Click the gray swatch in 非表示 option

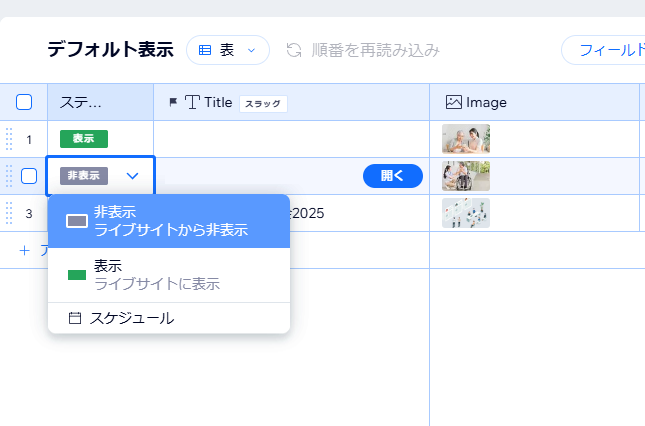point(77,221)
